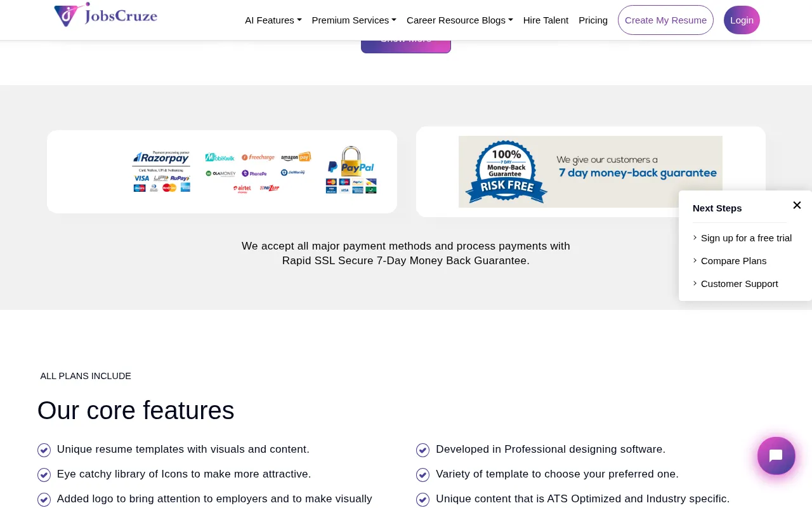This screenshot has width=812, height=508.
Task: Click the Next Steps panel title
Action: [717, 208]
